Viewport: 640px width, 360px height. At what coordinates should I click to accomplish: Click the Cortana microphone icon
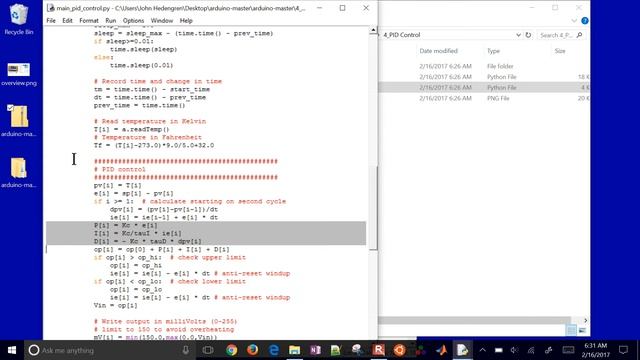point(186,350)
